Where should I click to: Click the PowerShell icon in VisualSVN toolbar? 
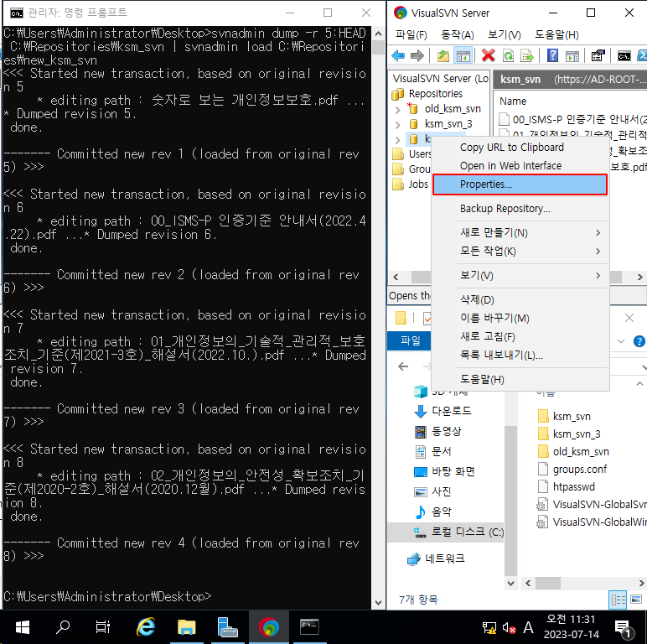click(642, 55)
